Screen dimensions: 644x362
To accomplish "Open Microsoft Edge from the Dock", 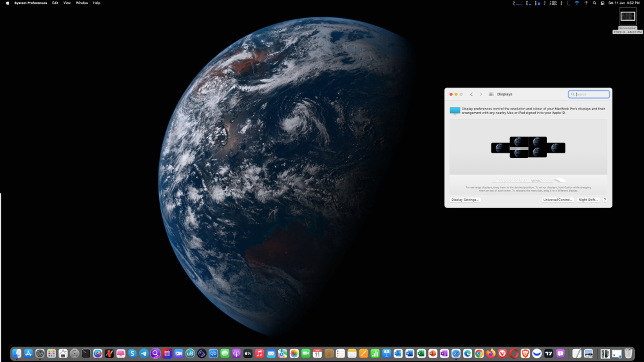I will click(468, 354).
